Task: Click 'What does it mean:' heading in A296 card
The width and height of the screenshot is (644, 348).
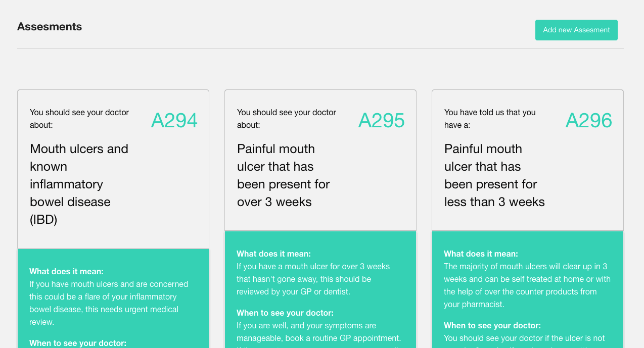Action: (x=481, y=254)
